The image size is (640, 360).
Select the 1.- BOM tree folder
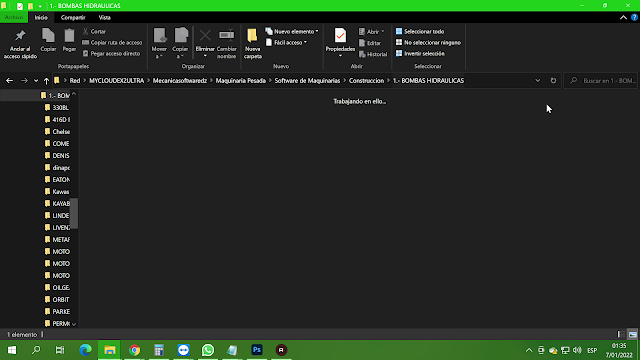(55, 96)
